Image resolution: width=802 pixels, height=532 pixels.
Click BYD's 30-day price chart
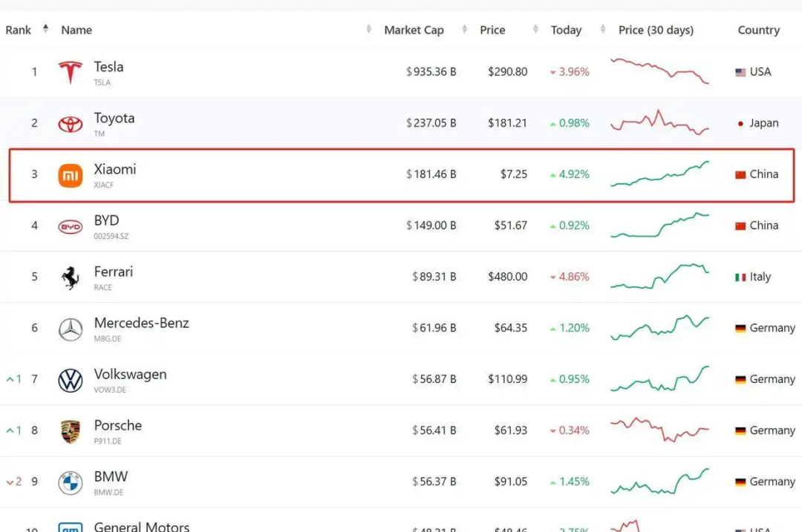point(660,225)
